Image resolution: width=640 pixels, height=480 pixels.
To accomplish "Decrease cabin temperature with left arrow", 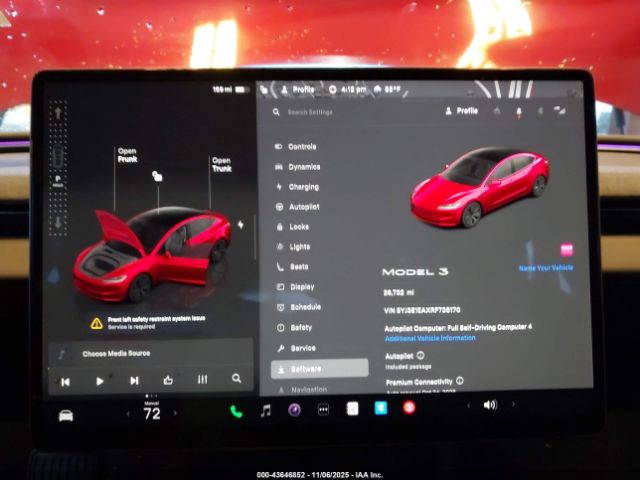I will [x=127, y=413].
